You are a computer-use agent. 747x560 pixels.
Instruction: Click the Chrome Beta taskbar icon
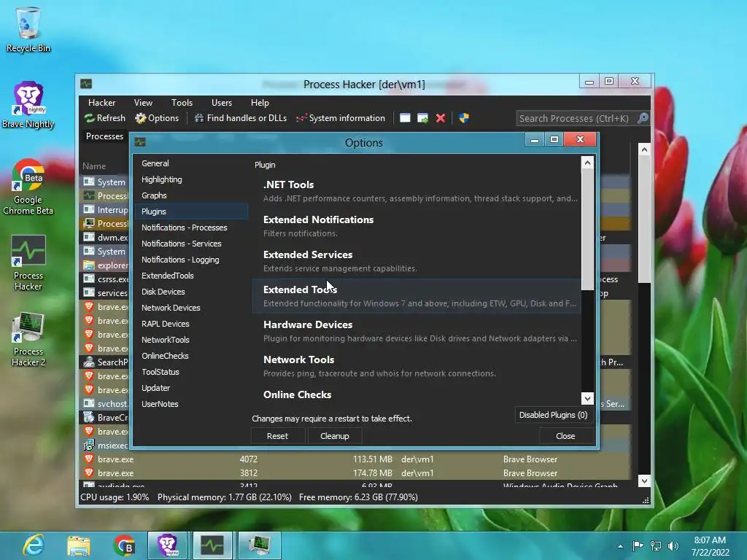124,545
